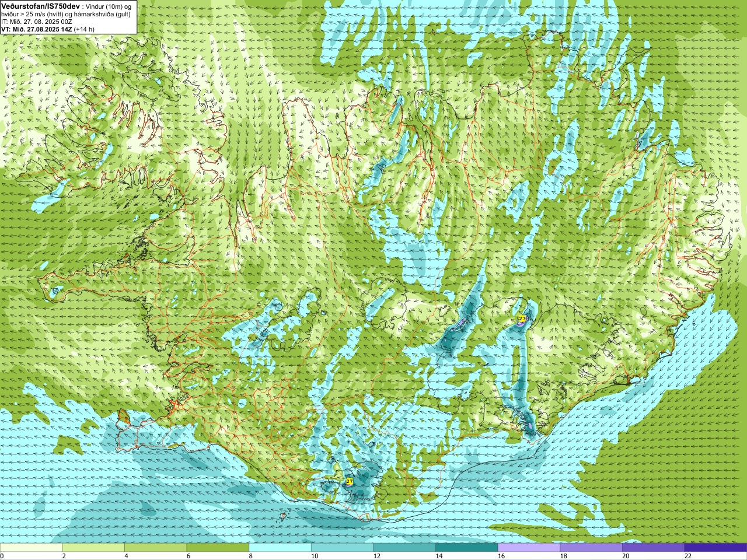Click the legend scale label '16'

tap(501, 556)
